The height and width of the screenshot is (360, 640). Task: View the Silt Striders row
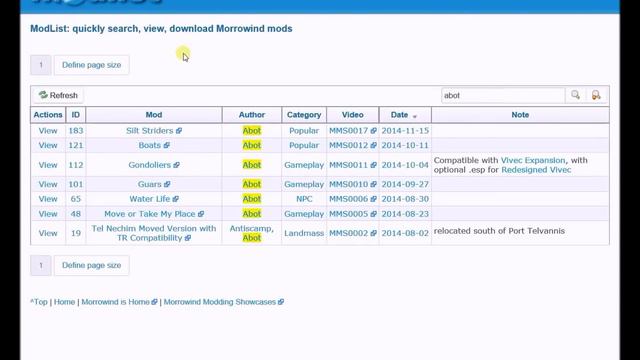click(48, 131)
